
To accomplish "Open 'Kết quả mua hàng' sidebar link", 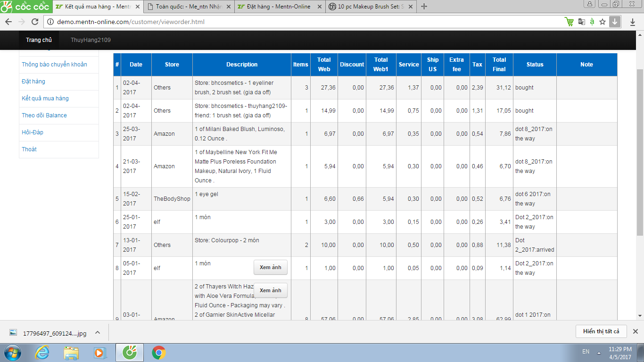I will [x=45, y=99].
